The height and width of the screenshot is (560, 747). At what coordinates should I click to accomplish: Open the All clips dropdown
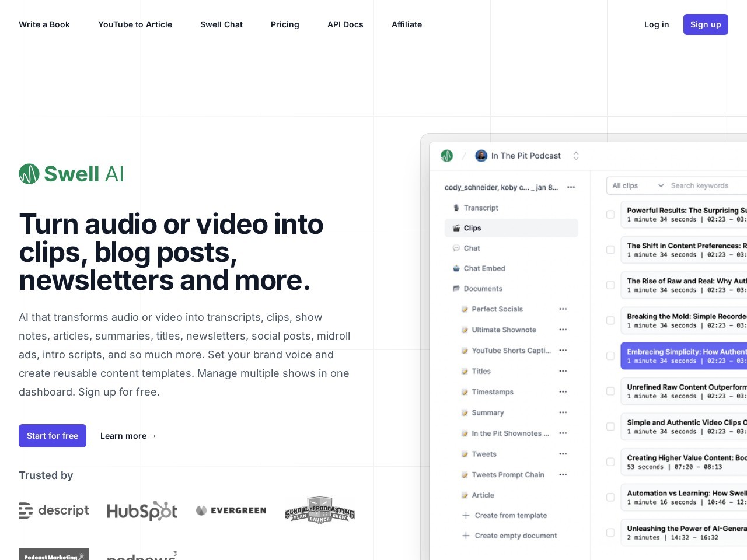click(637, 185)
